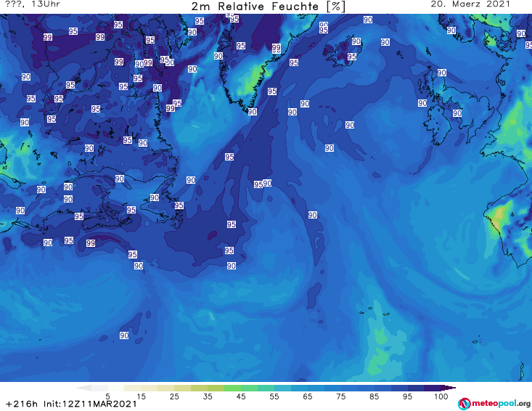Click the meteopool.org logo

[494, 404]
